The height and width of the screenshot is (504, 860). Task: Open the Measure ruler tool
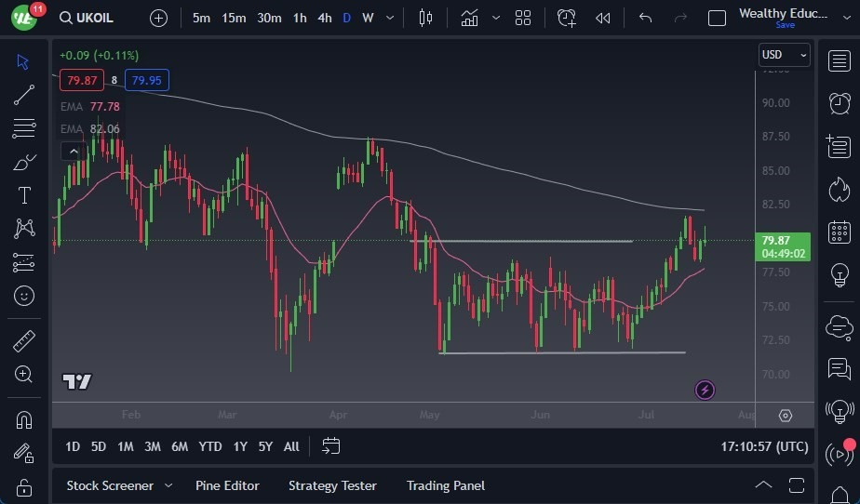[x=24, y=341]
